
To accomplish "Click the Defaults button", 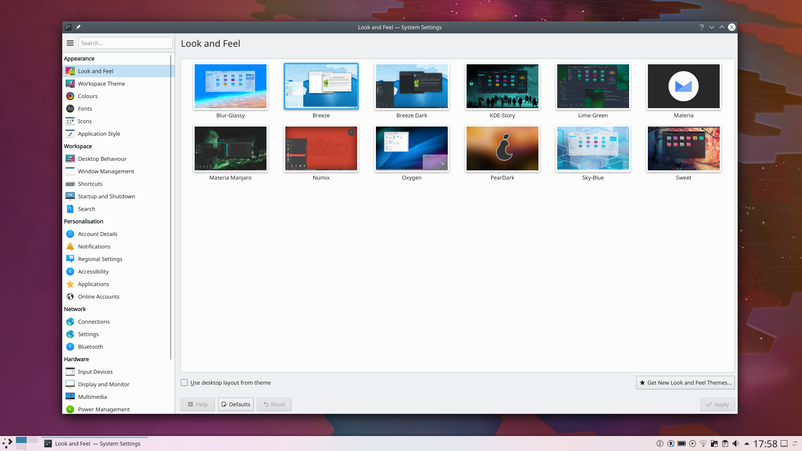I will point(236,404).
